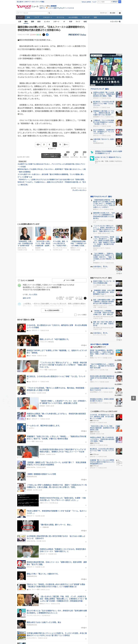This screenshot has height=644, width=138.
Task: Click the keyword search magnifier icon
Action: 49,13
